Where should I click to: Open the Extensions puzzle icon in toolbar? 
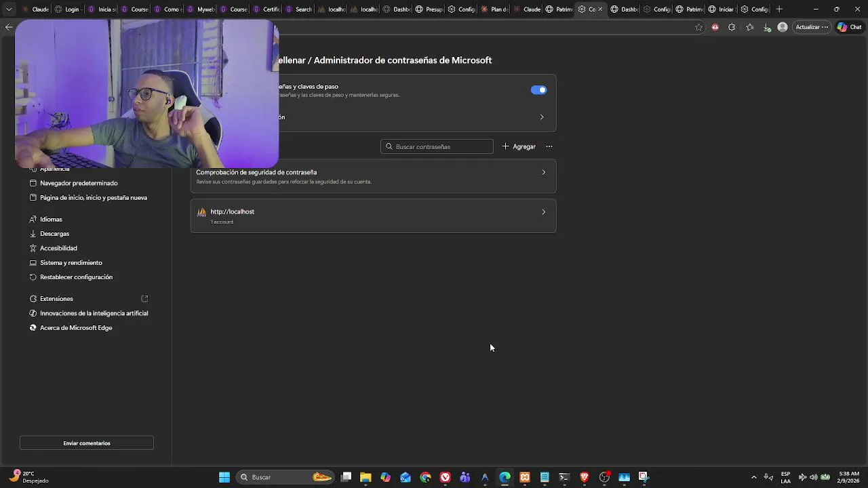(732, 27)
